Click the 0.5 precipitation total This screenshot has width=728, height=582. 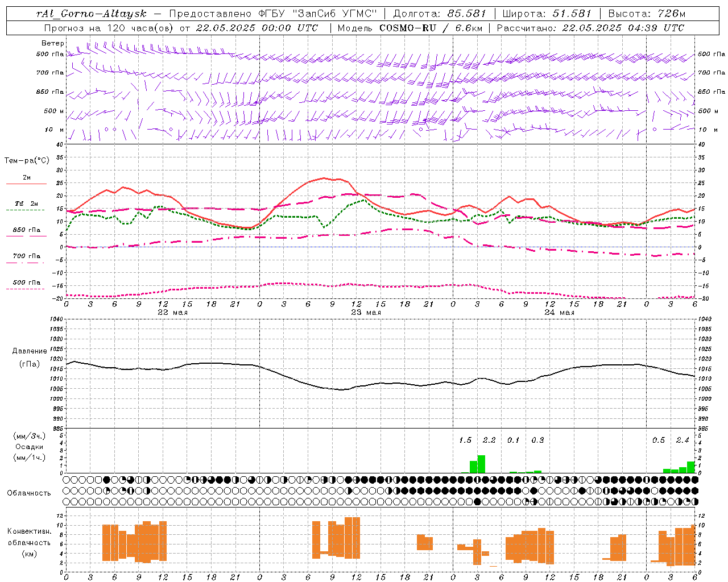coord(659,440)
